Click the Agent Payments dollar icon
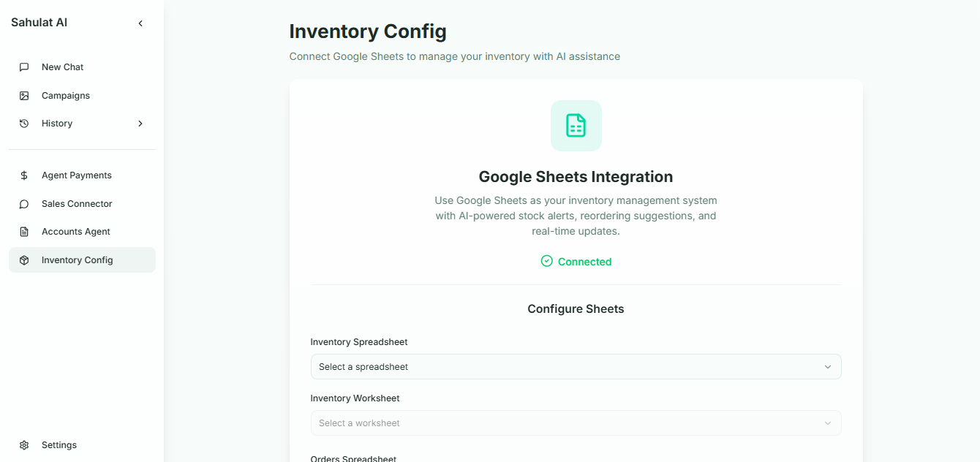Viewport: 980px width, 462px height. 24,175
